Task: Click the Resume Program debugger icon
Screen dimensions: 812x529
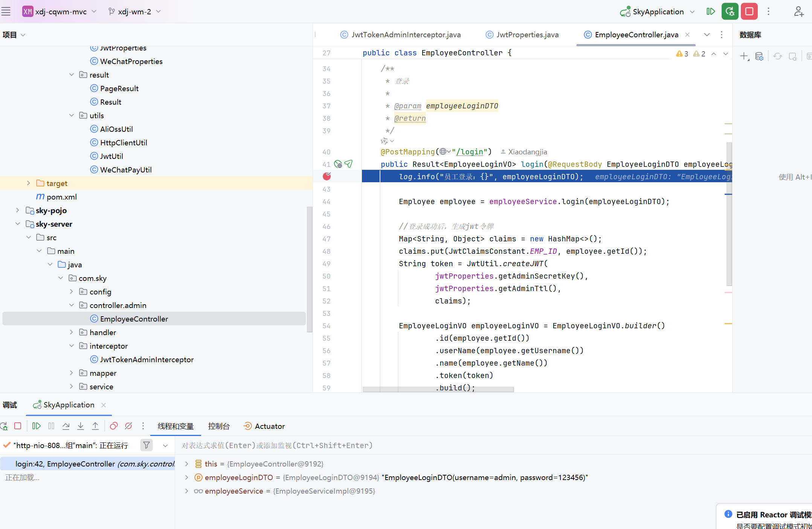Action: point(36,426)
